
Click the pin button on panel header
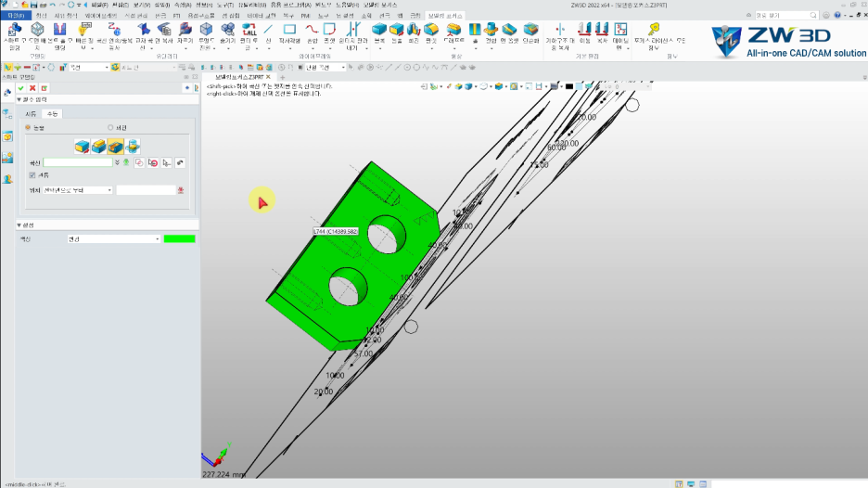click(x=186, y=77)
